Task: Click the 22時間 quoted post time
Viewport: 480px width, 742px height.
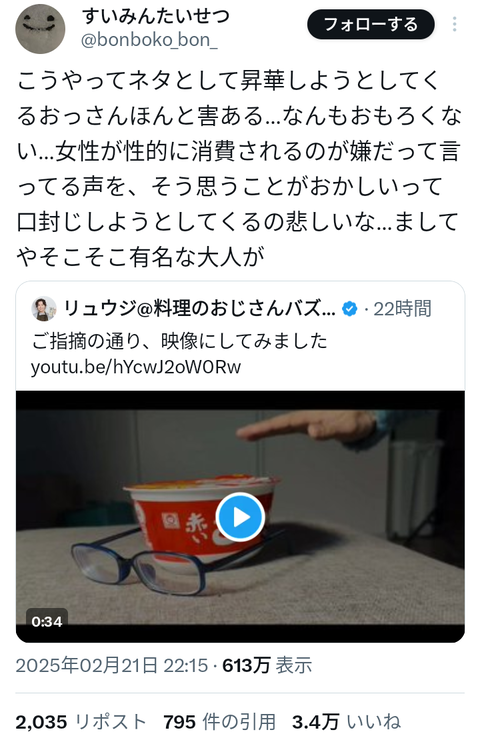Action: click(x=403, y=309)
